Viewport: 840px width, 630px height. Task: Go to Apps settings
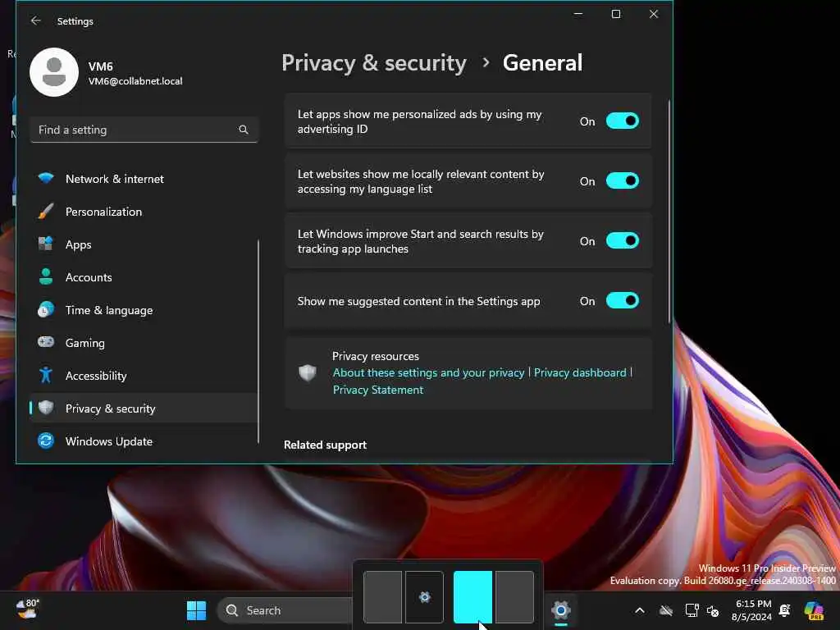144,244
